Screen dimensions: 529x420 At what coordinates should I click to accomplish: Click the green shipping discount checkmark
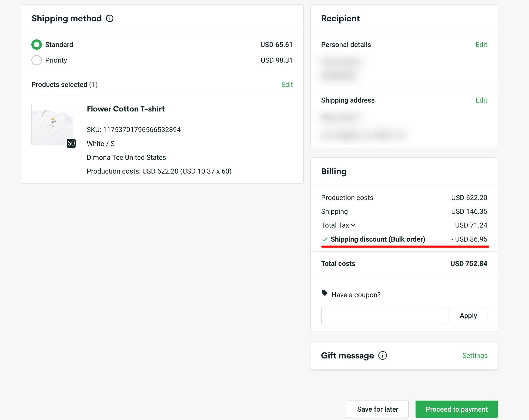pyautogui.click(x=325, y=239)
